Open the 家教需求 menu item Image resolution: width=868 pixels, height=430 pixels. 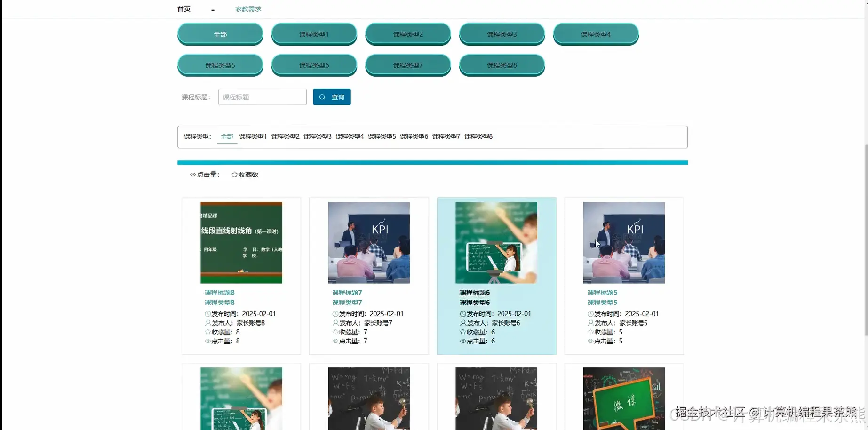(x=248, y=8)
